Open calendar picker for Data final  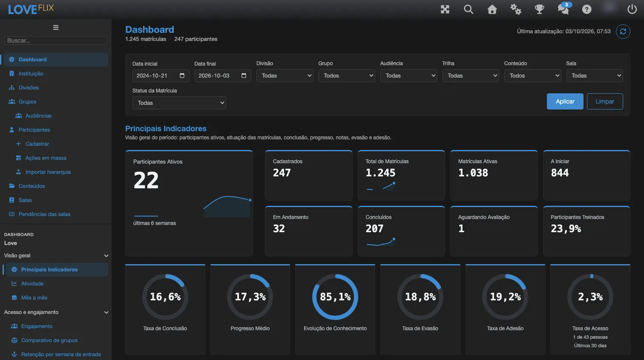coord(244,76)
